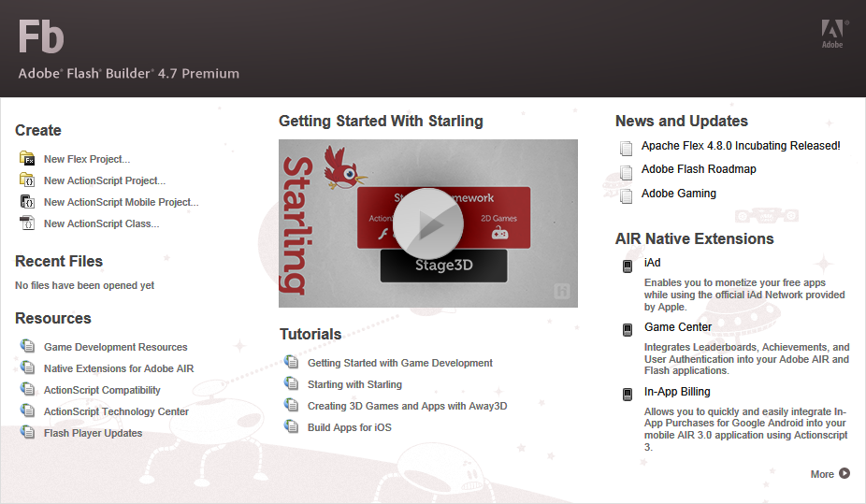Create a New ActionScript Mobile Project...

(x=121, y=202)
